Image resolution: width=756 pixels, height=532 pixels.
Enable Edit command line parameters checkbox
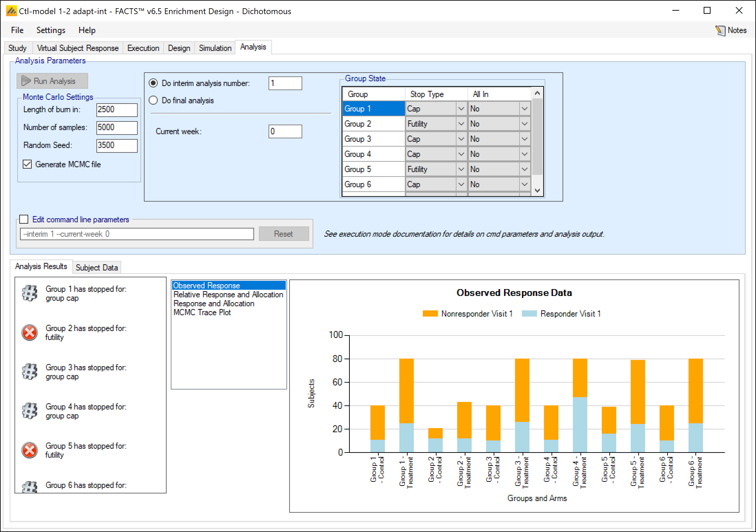coord(24,219)
